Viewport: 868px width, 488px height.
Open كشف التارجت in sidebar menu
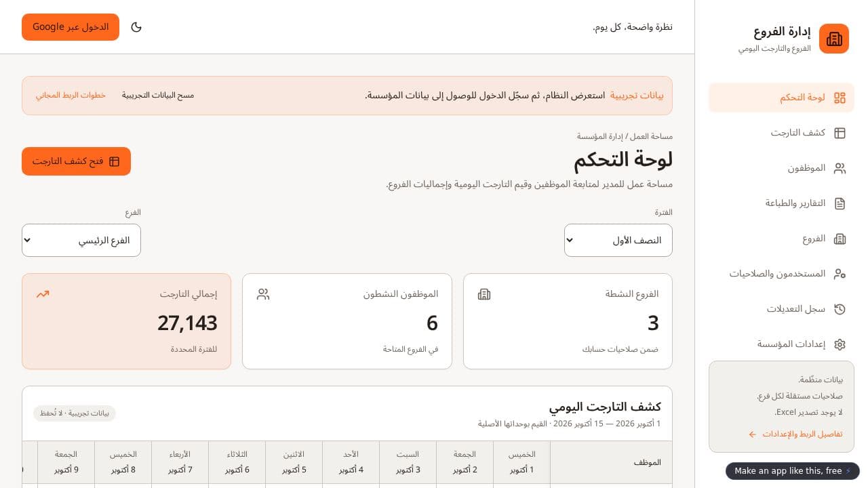click(x=781, y=133)
